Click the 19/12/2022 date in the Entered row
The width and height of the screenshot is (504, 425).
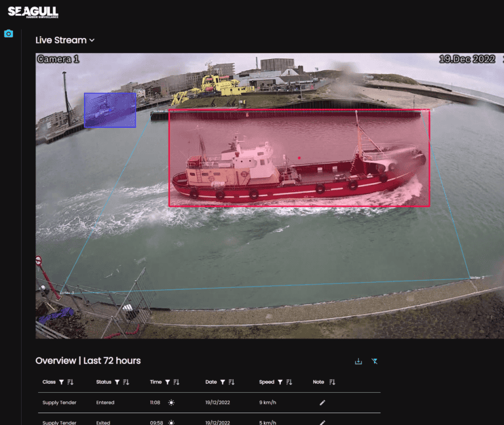pos(218,403)
